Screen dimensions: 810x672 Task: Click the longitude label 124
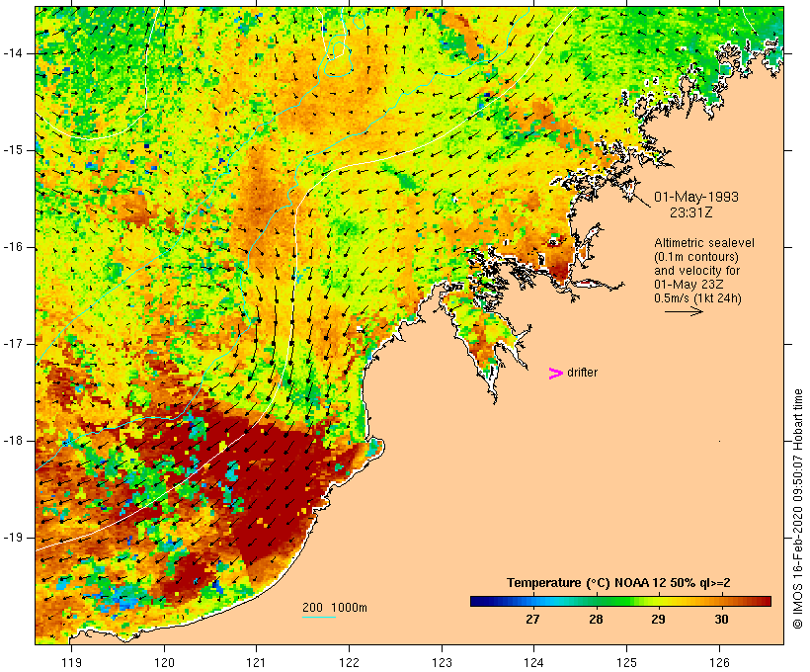click(534, 663)
